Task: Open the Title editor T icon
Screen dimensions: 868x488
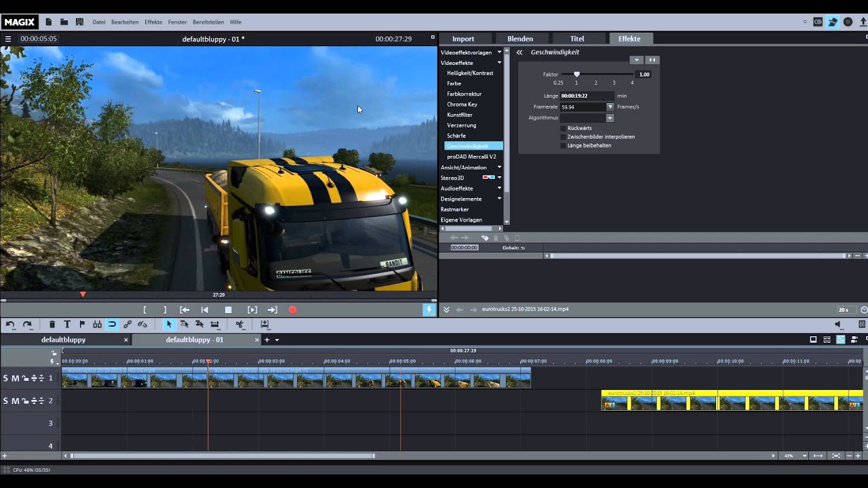Action: 67,325
